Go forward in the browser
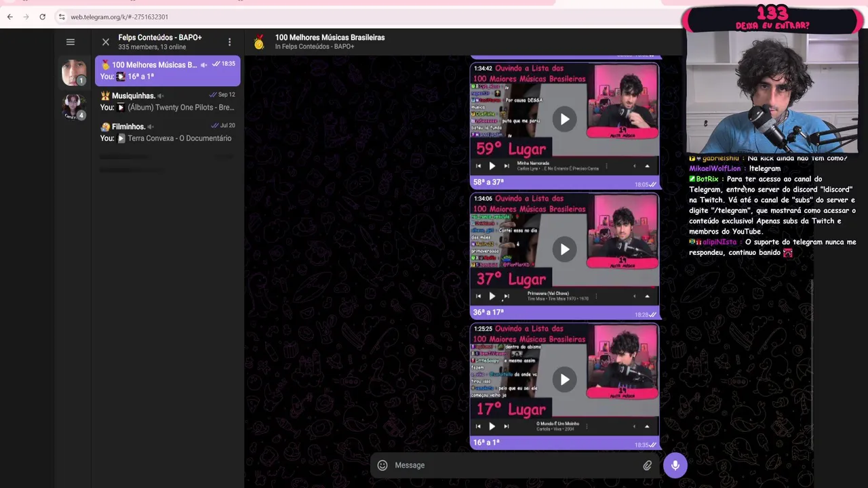This screenshot has height=488, width=868. pyautogui.click(x=26, y=16)
